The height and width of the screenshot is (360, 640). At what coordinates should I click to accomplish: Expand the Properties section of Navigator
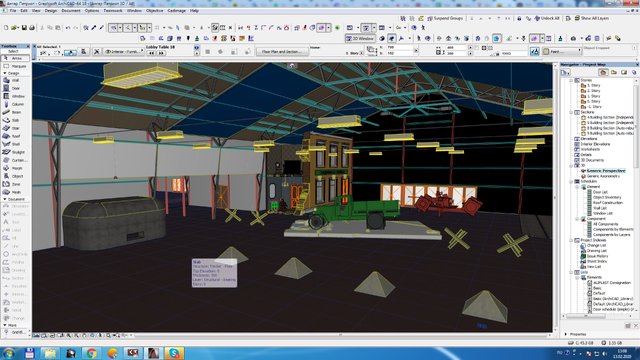point(566,334)
